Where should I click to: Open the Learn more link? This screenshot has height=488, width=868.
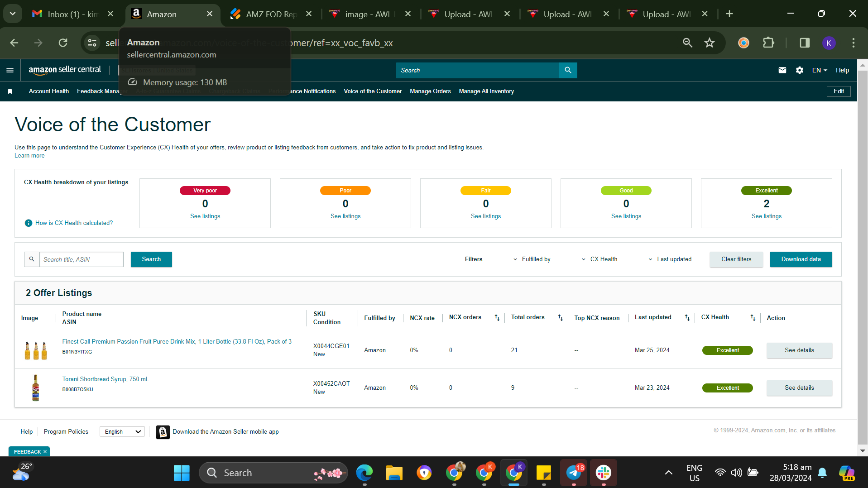coord(29,156)
